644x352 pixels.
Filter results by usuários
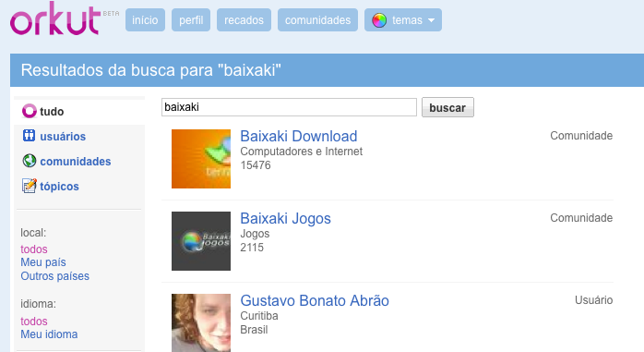pos(63,136)
